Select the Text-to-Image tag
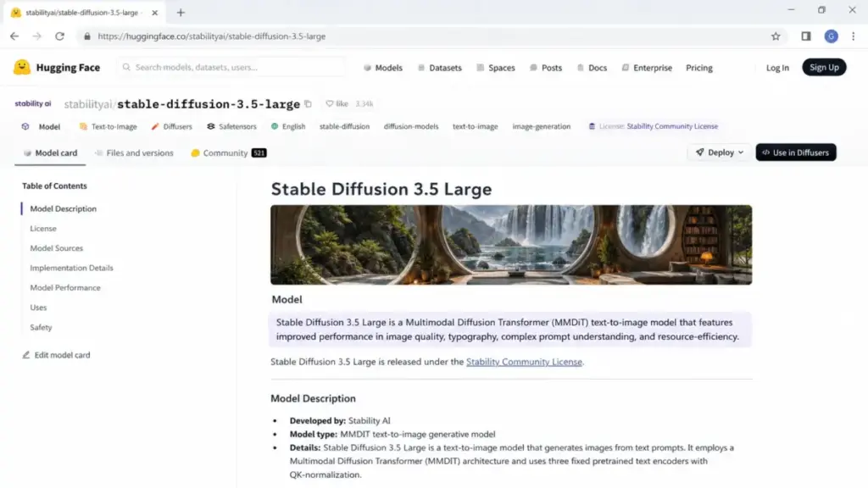The height and width of the screenshot is (488, 868). tap(108, 126)
